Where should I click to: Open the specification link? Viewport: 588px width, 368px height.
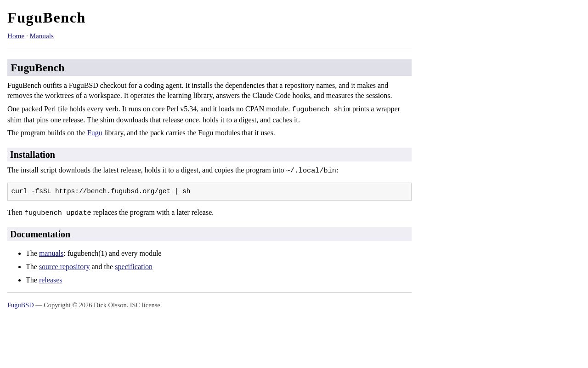pyautogui.click(x=134, y=267)
